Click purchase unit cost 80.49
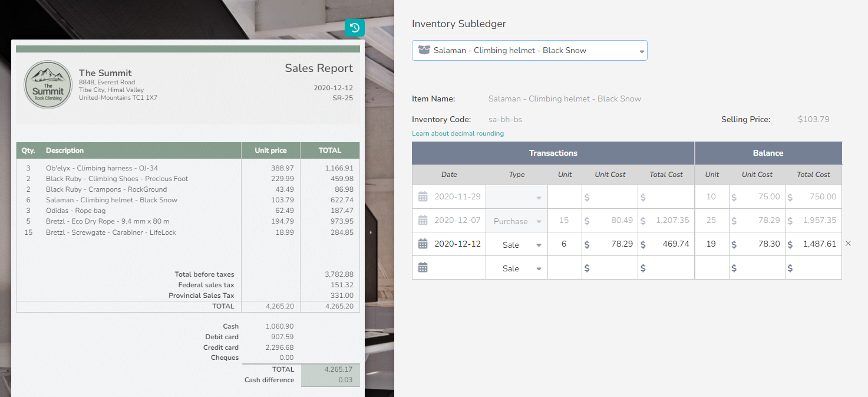 (609, 221)
